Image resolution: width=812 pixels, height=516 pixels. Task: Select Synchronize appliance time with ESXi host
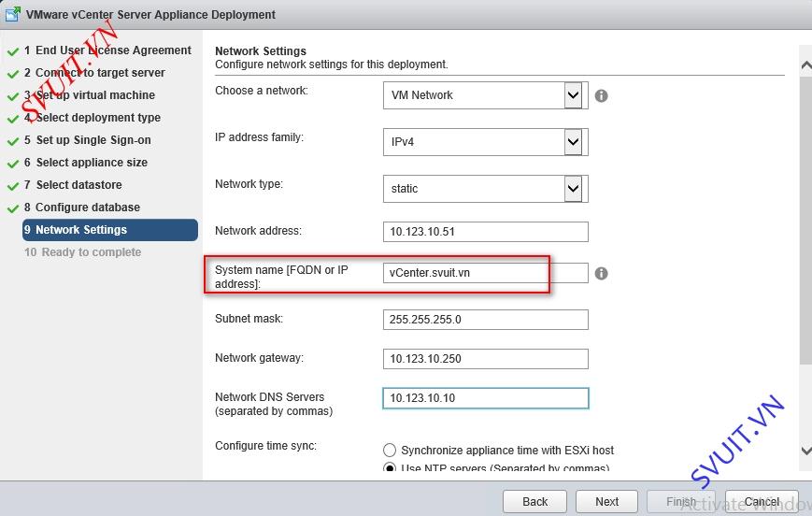390,450
